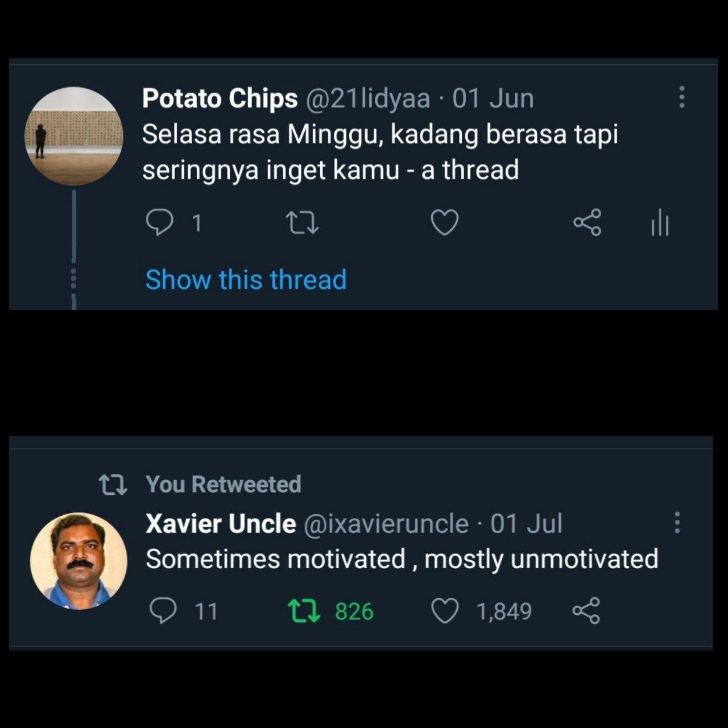The height and width of the screenshot is (728, 728).
Task: Undo retweet of Xavier Uncle's tweet
Action: click(305, 611)
